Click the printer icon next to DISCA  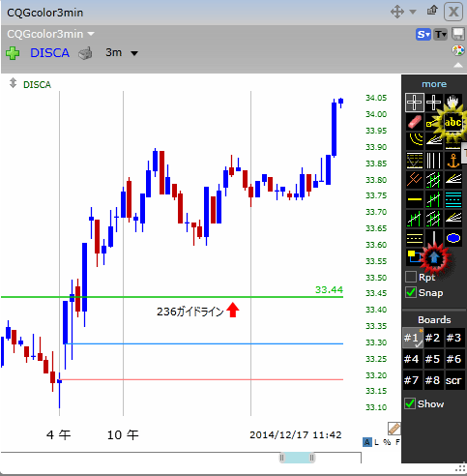pyautogui.click(x=85, y=53)
